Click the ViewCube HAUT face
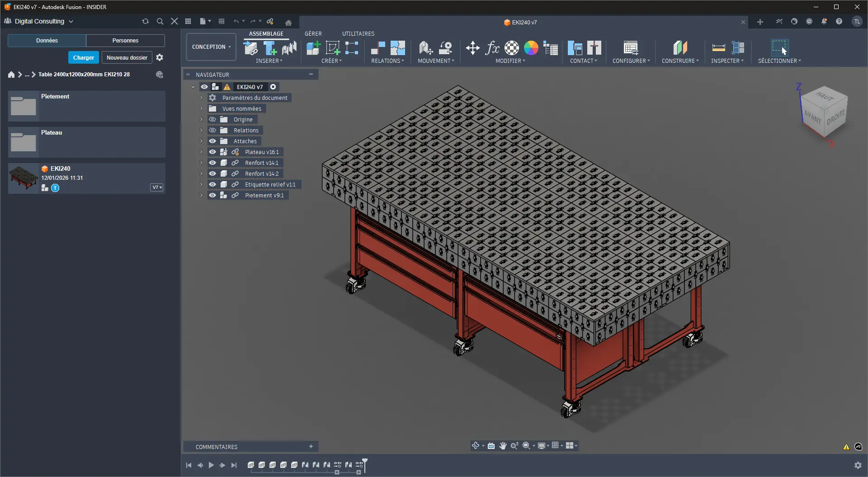This screenshot has height=477, width=868. click(824, 96)
